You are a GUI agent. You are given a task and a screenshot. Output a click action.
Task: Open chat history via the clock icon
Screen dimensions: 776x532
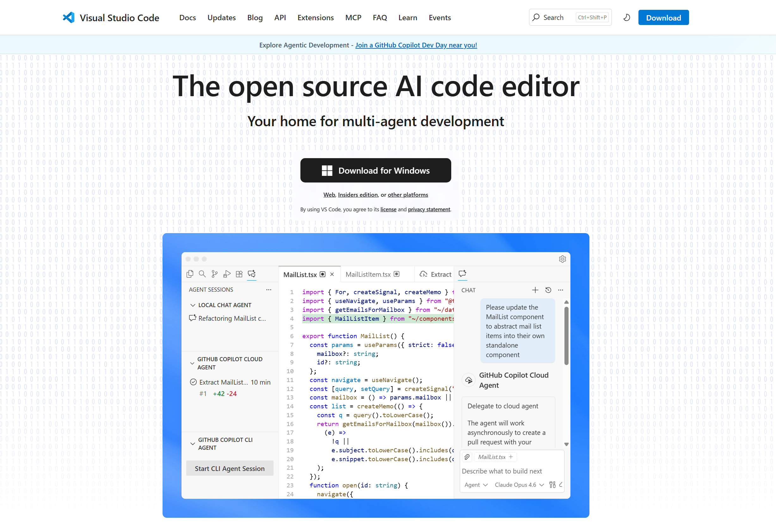coord(548,290)
